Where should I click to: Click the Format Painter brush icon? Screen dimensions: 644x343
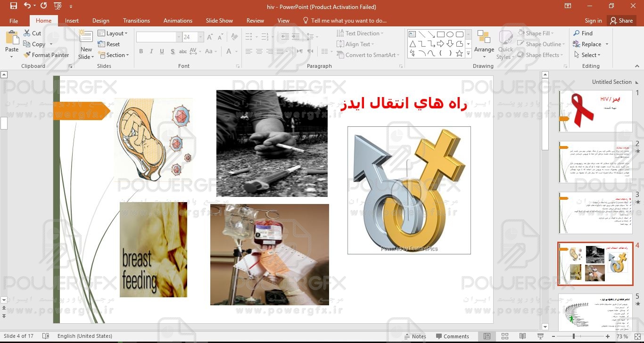point(27,55)
